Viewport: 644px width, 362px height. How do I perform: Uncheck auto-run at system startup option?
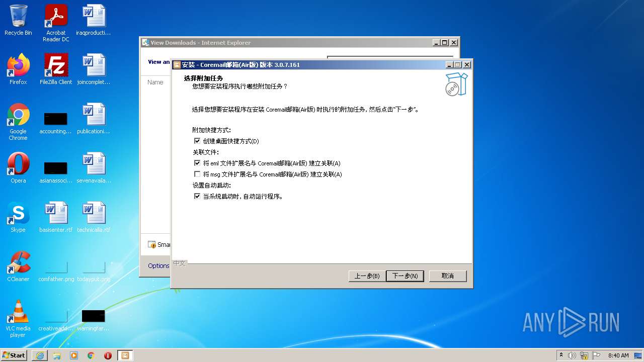tap(197, 197)
